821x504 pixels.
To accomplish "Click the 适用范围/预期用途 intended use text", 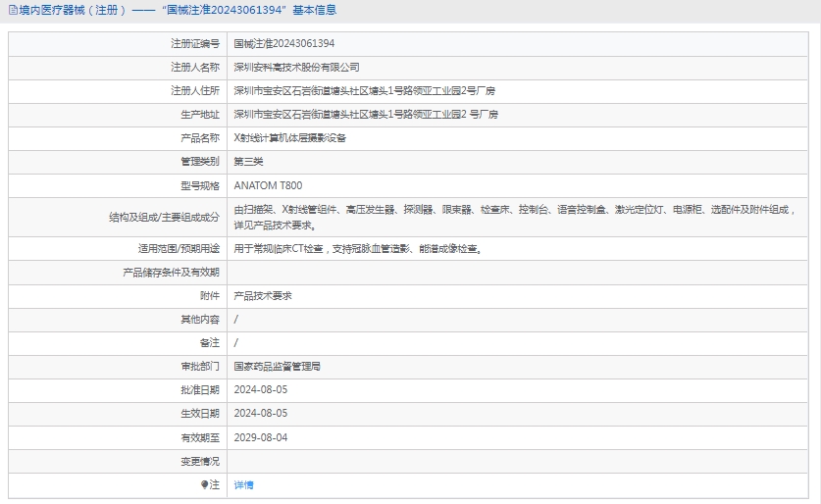I will [x=357, y=249].
